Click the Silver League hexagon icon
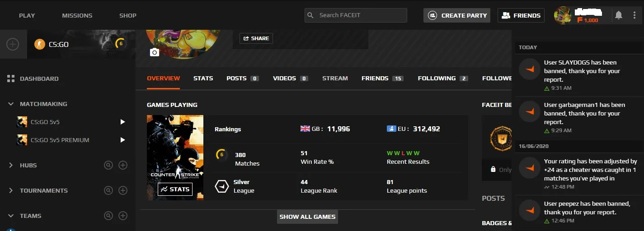The image size is (644, 231). click(x=221, y=186)
